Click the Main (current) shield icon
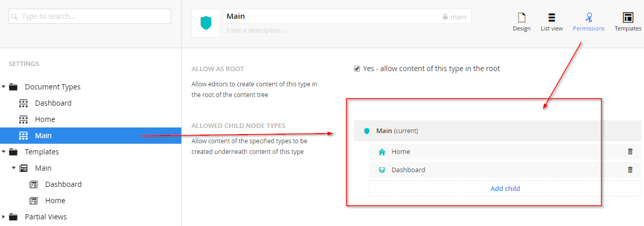 tap(367, 131)
